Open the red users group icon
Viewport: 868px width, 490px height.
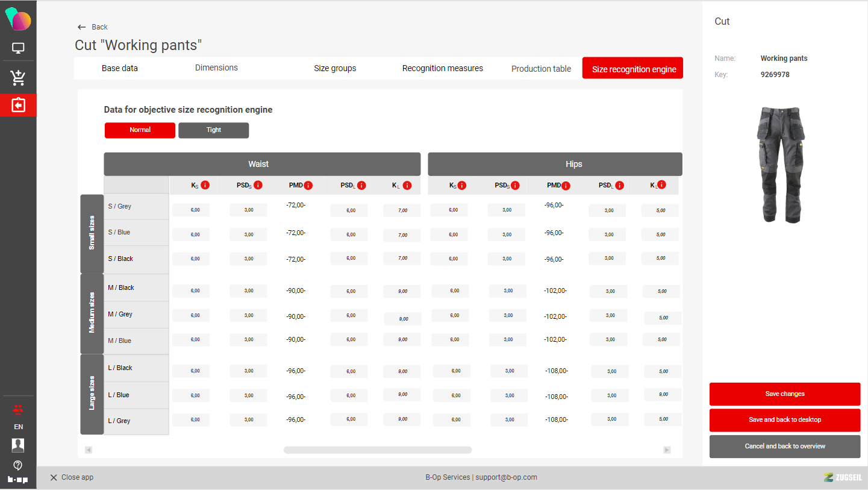[18, 410]
